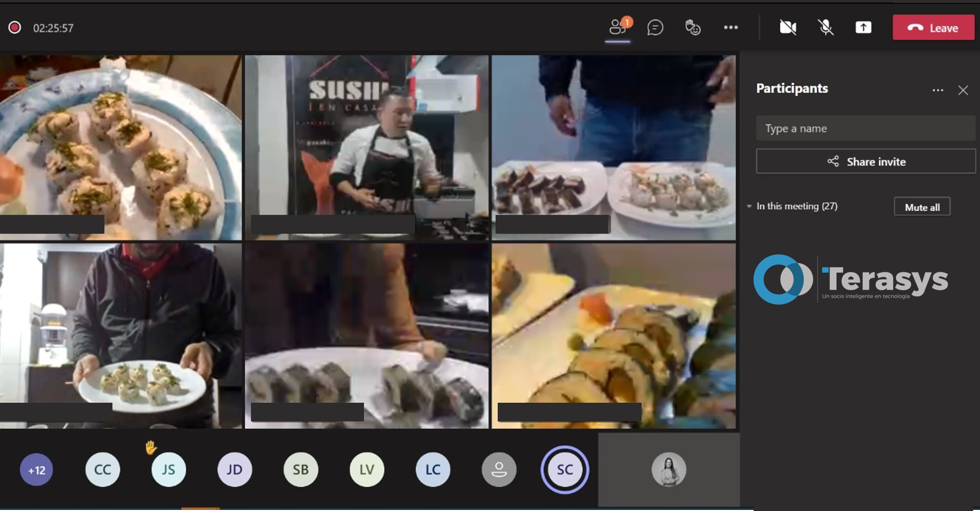The height and width of the screenshot is (511, 980).
Task: Select the JS participant with raised hand
Action: pos(168,469)
